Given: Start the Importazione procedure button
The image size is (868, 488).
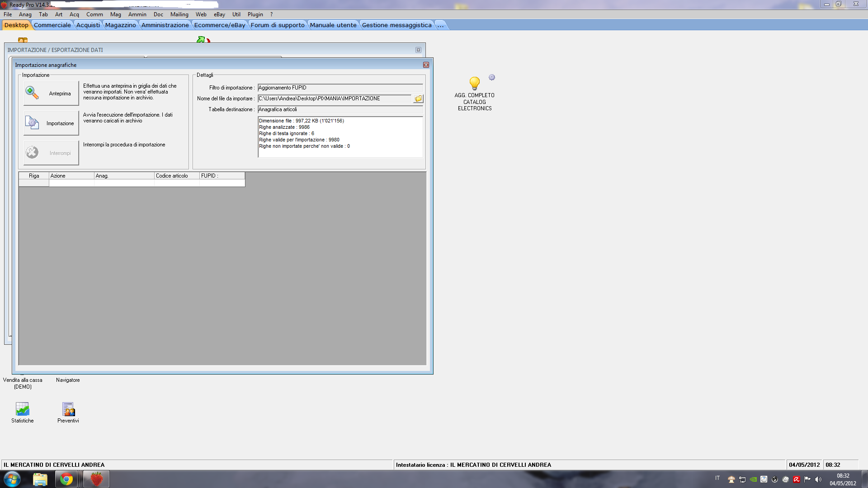Looking at the screenshot, I should tap(51, 123).
